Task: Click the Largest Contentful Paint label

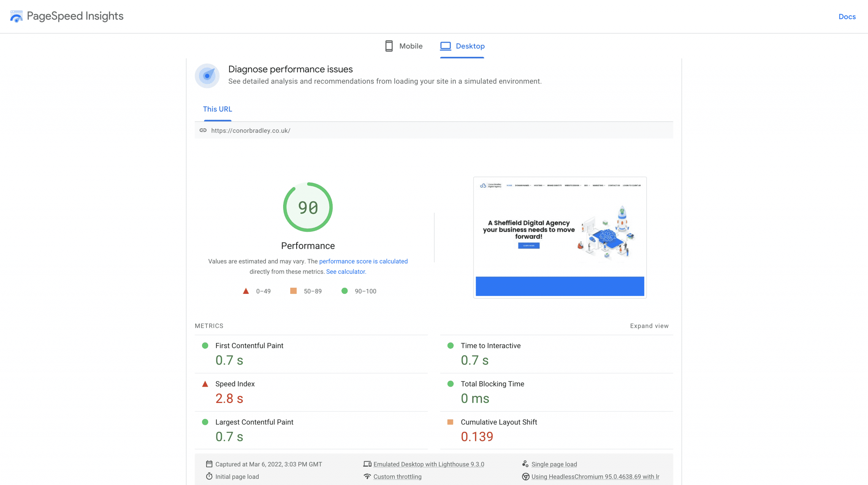Action: 254,422
